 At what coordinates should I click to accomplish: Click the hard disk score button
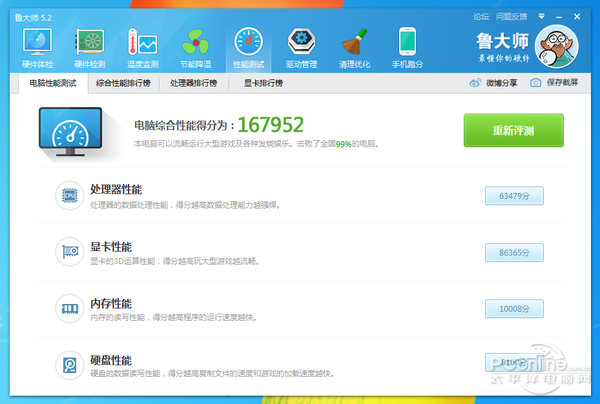pos(514,362)
